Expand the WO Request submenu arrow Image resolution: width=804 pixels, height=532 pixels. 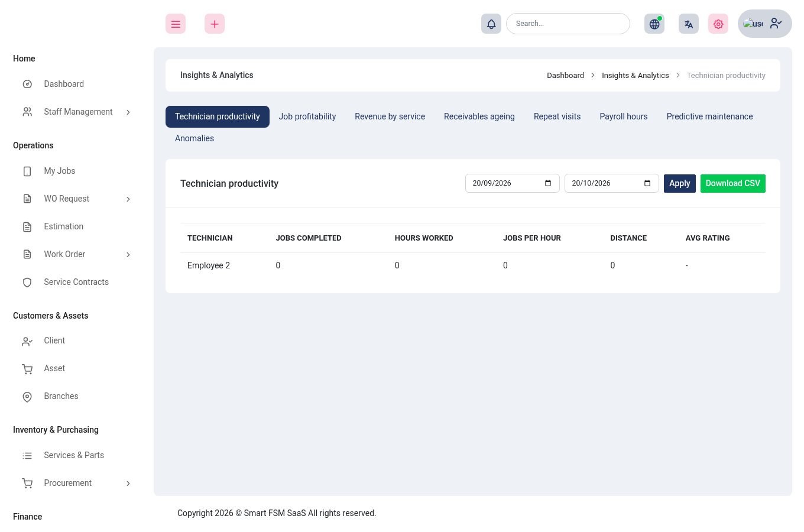pos(128,199)
